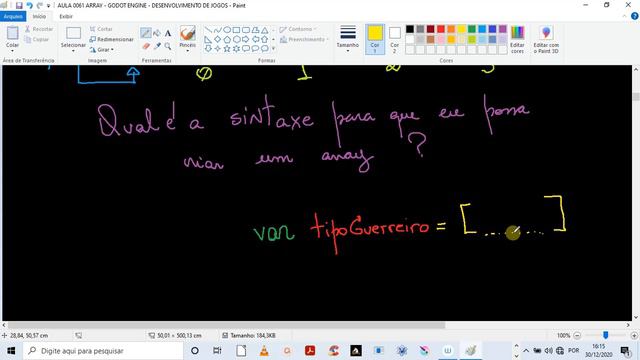The width and height of the screenshot is (640, 360).
Task: Customize the Quick Access Toolbar dropdown
Action: (x=49, y=5)
